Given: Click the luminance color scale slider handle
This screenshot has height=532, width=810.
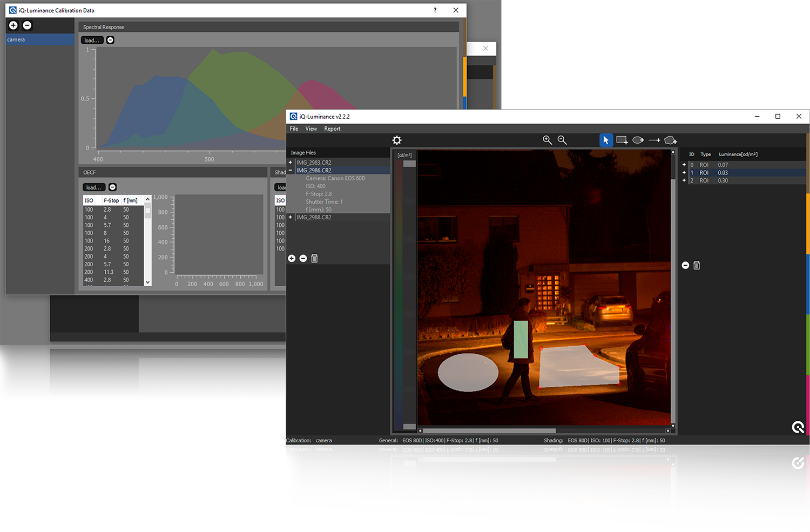Looking at the screenshot, I should (409, 164).
